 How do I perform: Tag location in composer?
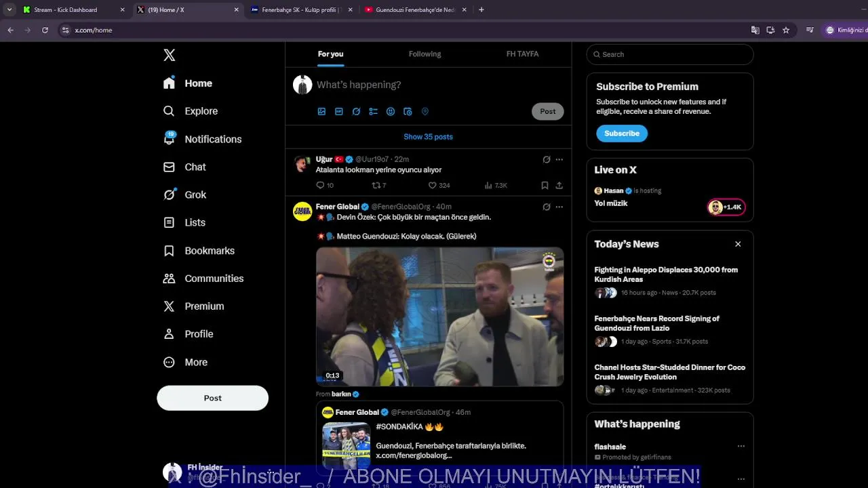pyautogui.click(x=425, y=112)
